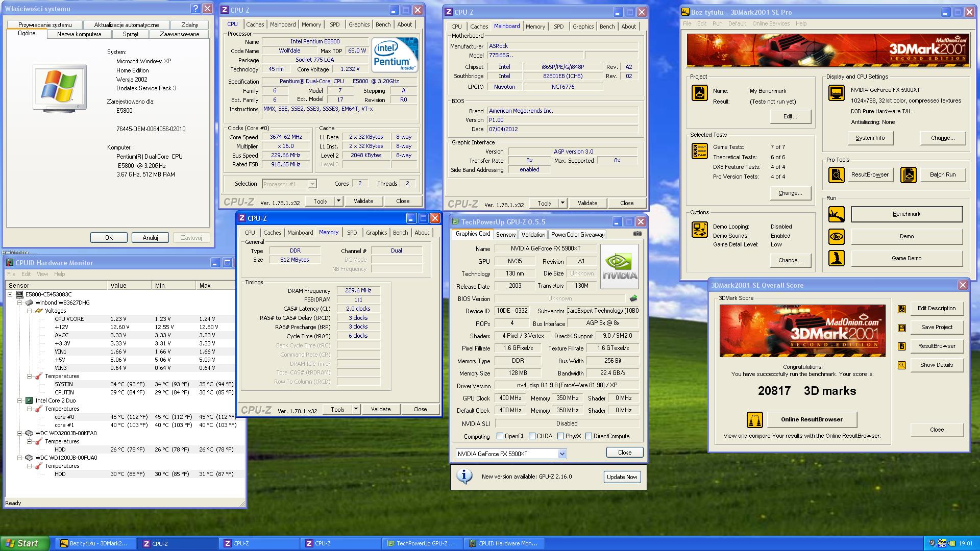Image resolution: width=980 pixels, height=551 pixels.
Task: Open the CPUID Hardware Monitor taskbar item
Action: point(505,543)
